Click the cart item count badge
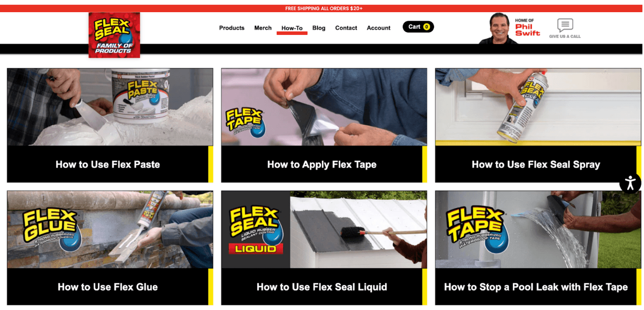 tap(426, 27)
